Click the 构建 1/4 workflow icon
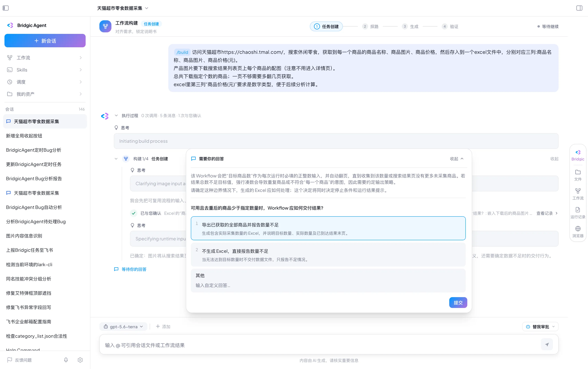Viewport: 588px width, 369px height. [126, 159]
